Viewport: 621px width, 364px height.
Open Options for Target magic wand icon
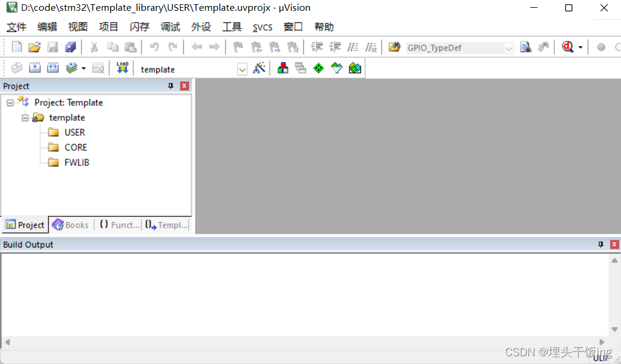259,68
